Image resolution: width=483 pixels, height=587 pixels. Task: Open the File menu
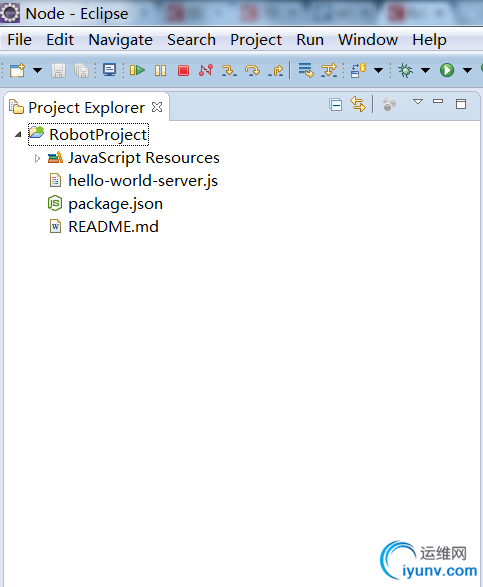[x=19, y=40]
